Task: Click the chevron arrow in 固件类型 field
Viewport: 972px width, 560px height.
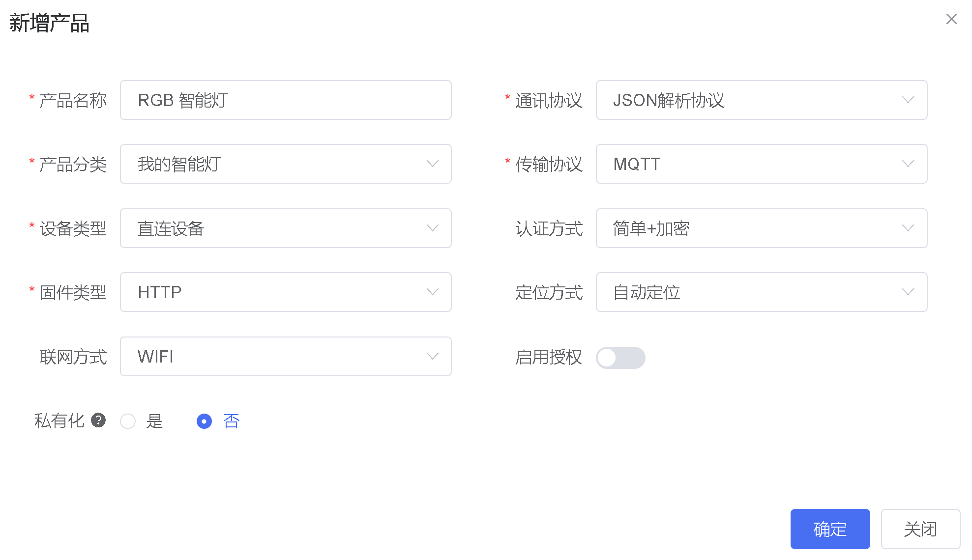Action: point(432,292)
